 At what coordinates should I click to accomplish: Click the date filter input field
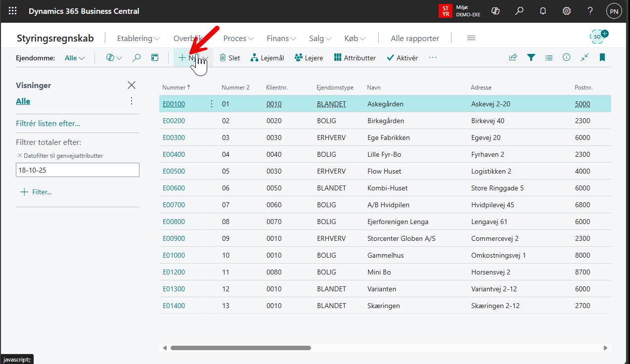coord(78,170)
